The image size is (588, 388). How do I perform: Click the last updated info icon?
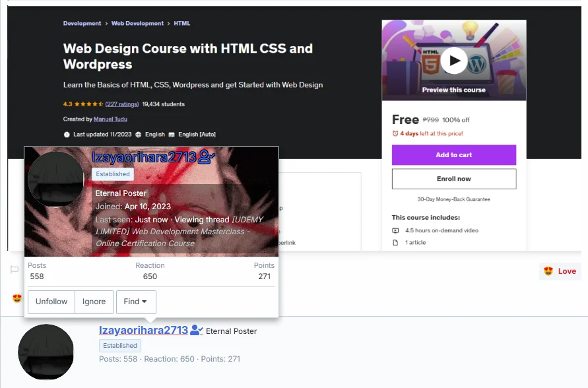pyautogui.click(x=67, y=135)
